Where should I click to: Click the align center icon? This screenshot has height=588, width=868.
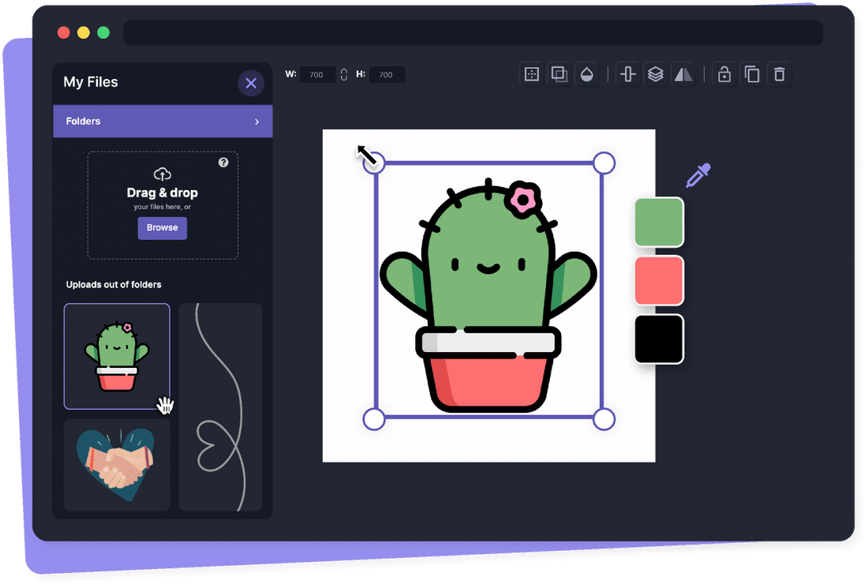click(628, 74)
